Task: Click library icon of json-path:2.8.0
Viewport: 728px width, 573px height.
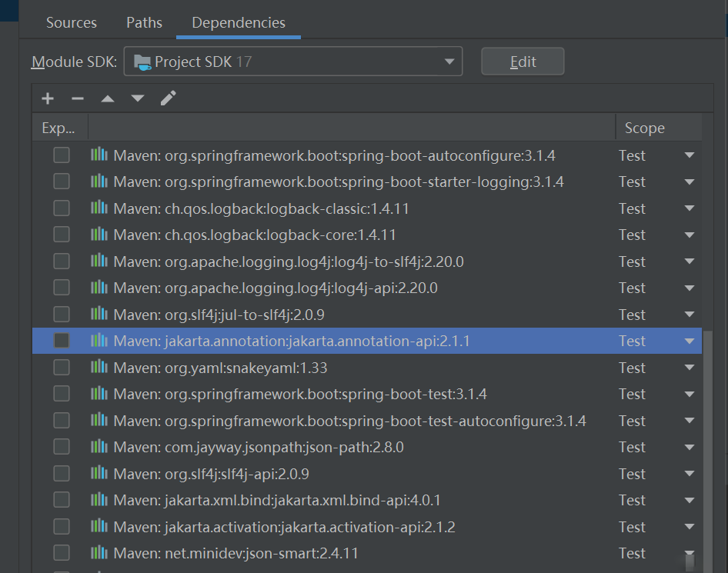Action: tap(99, 446)
